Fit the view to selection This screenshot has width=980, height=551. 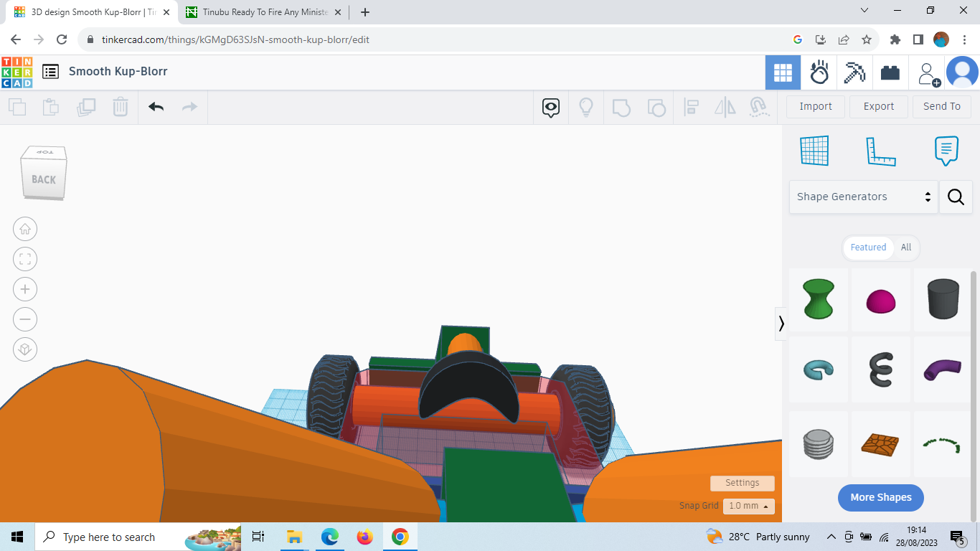(x=25, y=259)
